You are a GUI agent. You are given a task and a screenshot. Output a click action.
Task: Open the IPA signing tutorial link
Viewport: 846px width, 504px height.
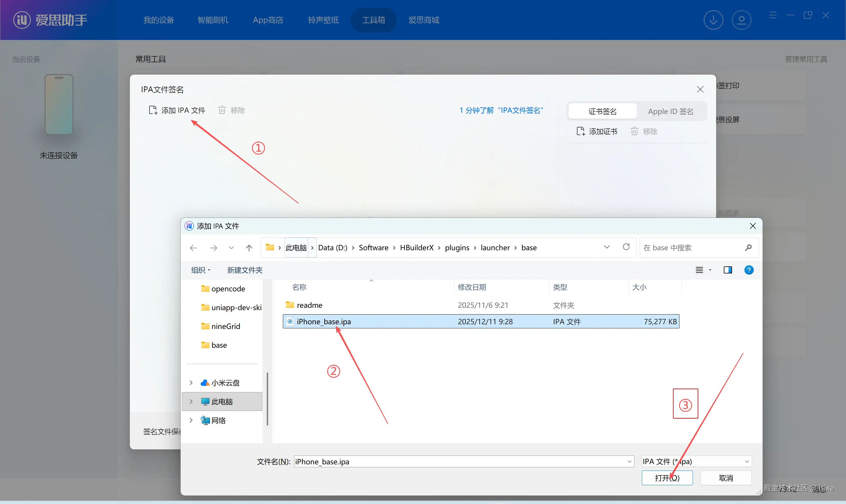pos(501,110)
